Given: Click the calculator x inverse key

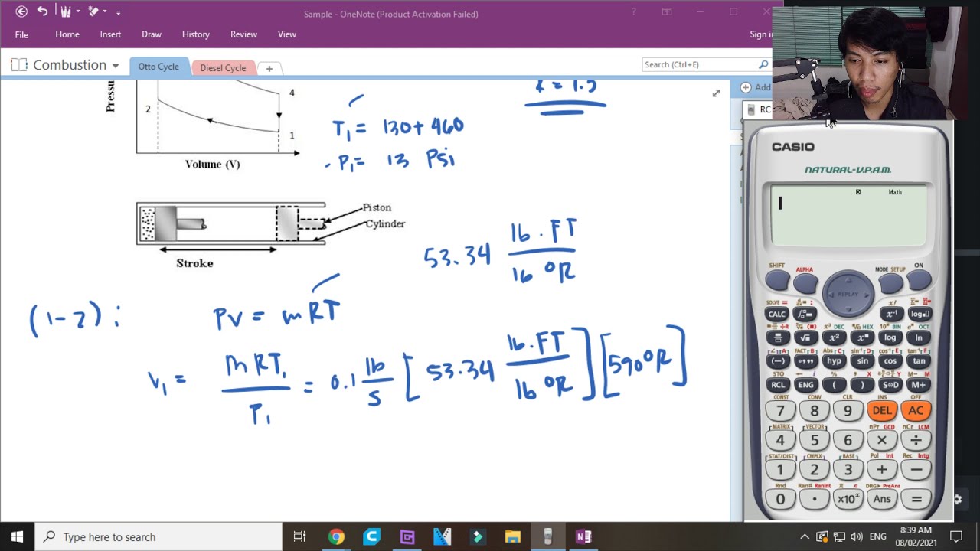Looking at the screenshot, I should 891,314.
